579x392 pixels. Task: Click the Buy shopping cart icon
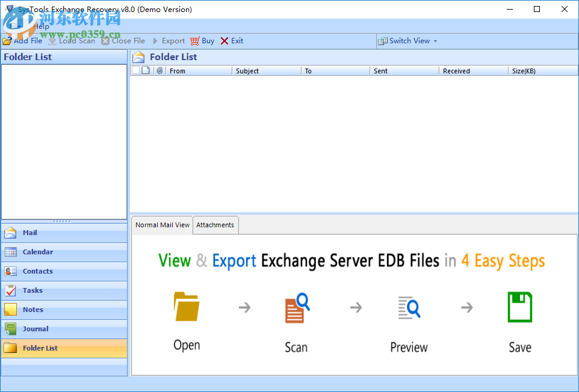(x=196, y=41)
